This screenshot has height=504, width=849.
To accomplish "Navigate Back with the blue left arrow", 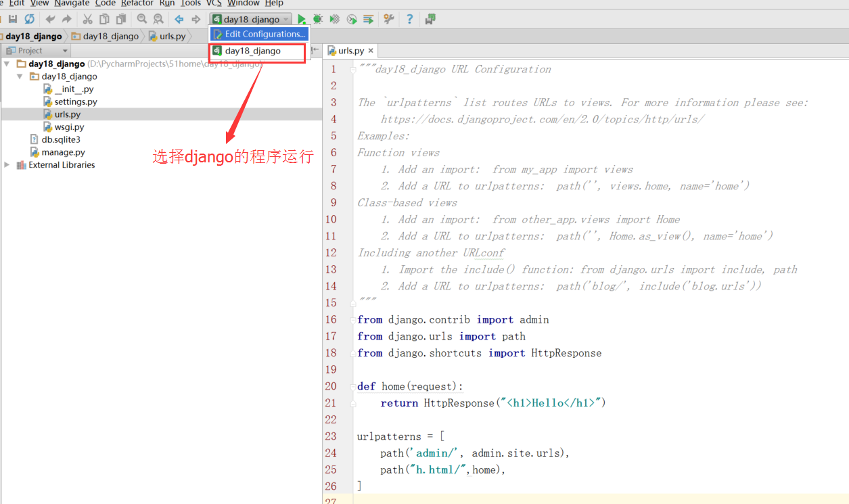I will [179, 20].
